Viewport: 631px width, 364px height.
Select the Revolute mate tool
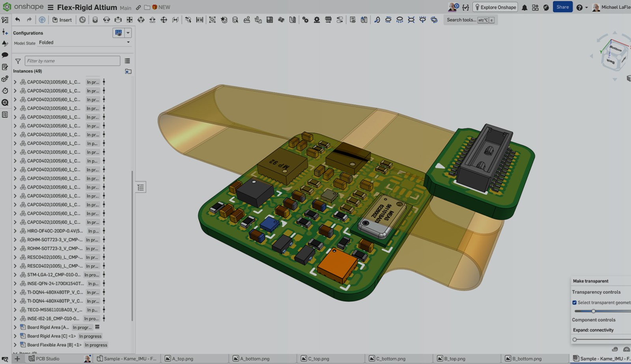tap(106, 20)
